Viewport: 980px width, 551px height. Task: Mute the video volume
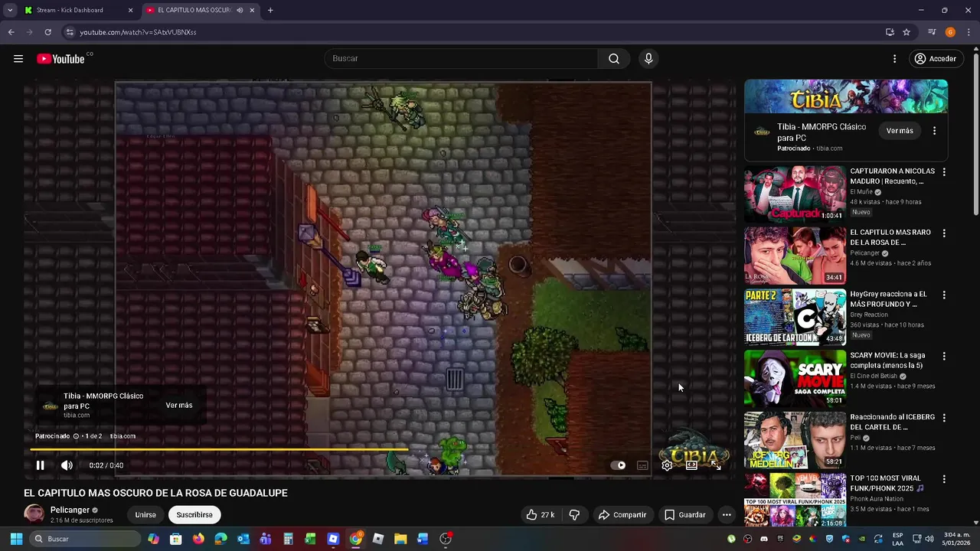tap(67, 465)
